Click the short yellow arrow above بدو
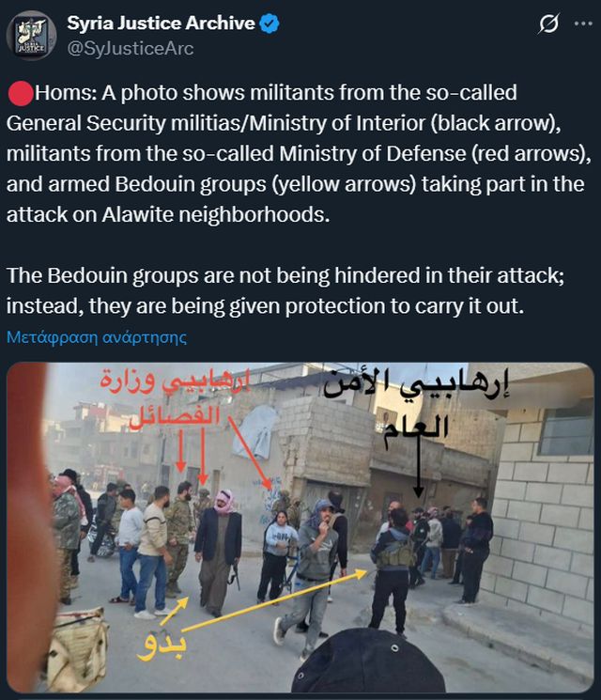The width and height of the screenshot is (601, 700). coord(174,611)
